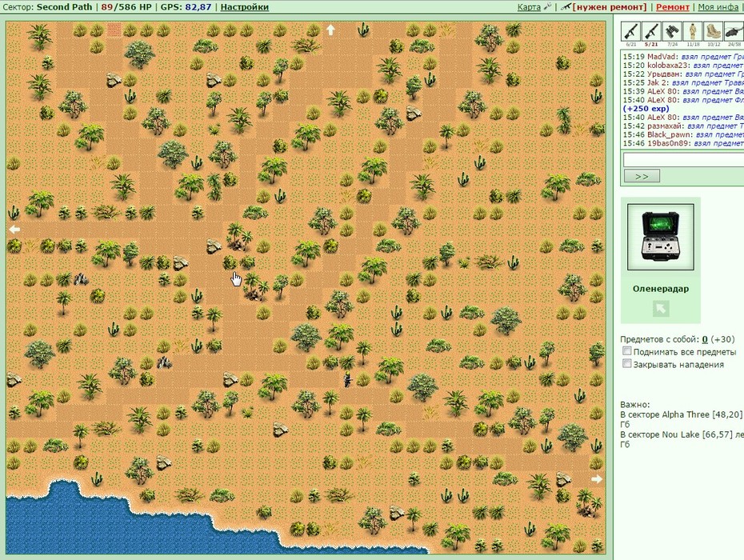Click the Black_pawn chat log entry
This screenshot has height=560, width=744.
click(x=683, y=134)
